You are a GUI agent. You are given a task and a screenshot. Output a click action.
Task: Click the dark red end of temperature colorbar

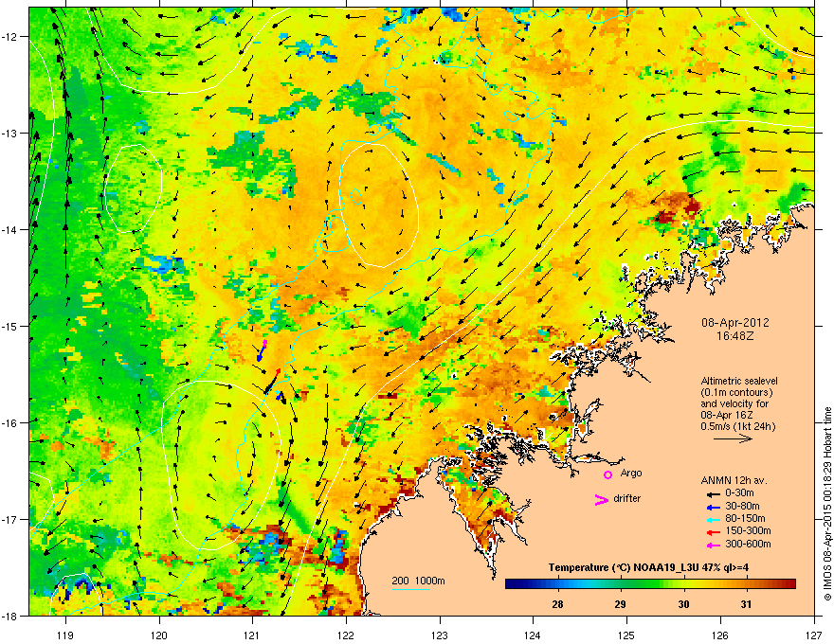tap(790, 583)
